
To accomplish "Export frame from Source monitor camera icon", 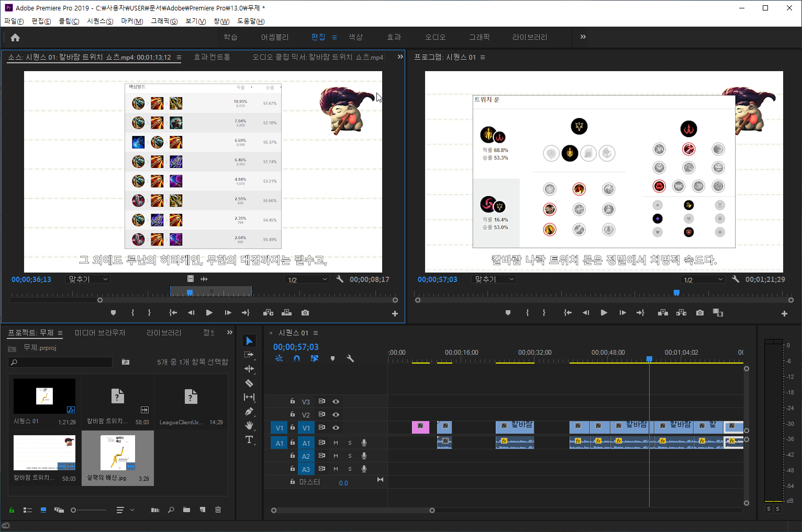I will point(305,313).
